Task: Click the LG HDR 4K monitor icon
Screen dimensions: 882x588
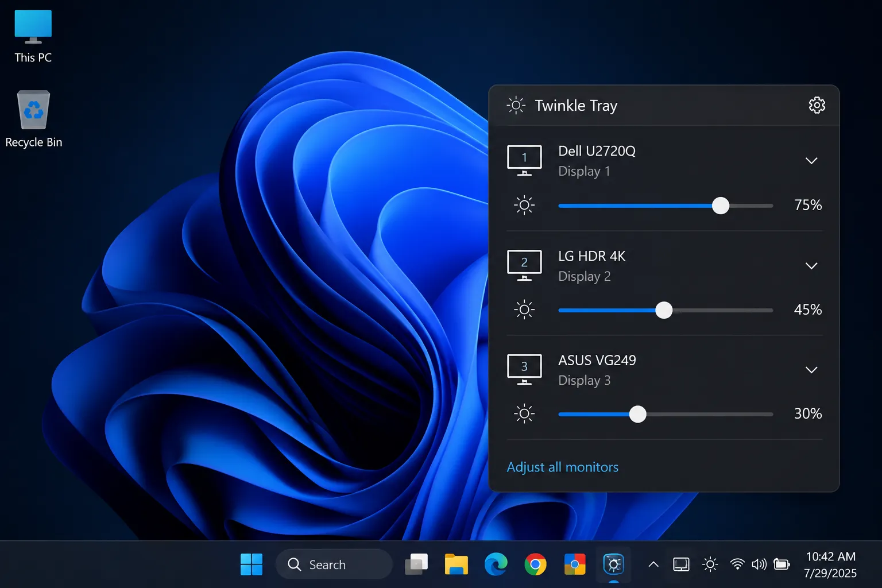Action: tap(524, 265)
